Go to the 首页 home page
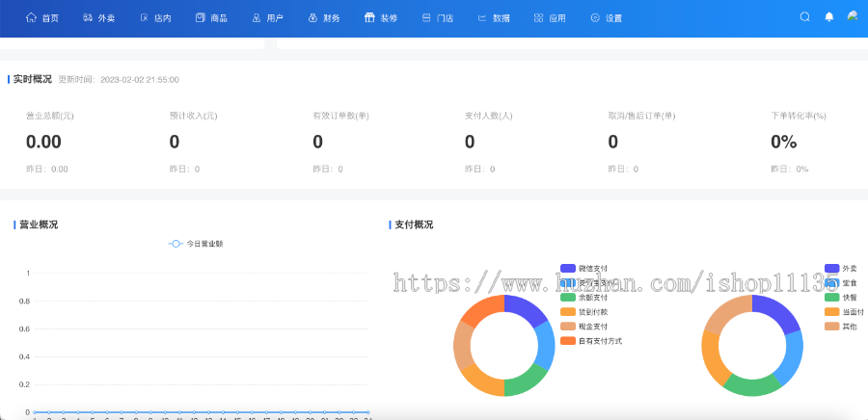This screenshot has height=420, width=868. (41, 17)
